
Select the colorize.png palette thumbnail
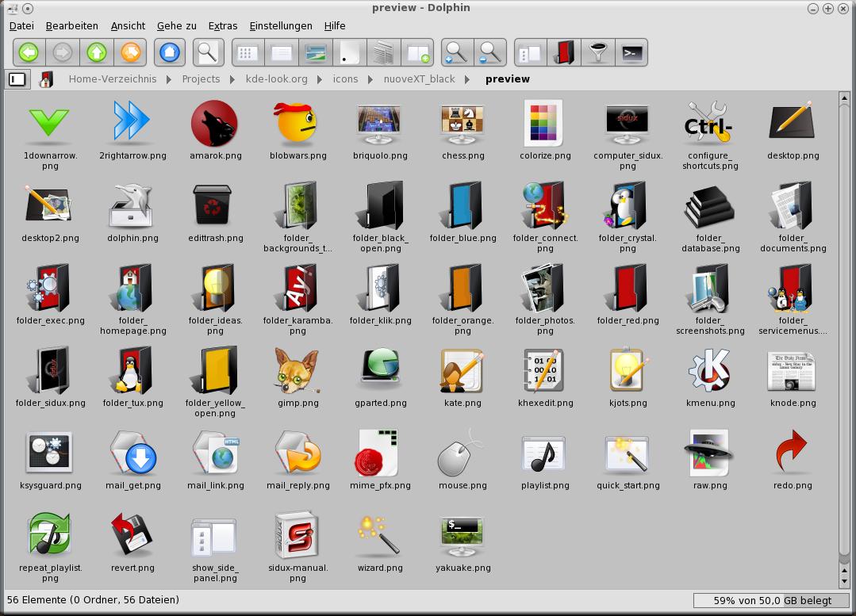pyautogui.click(x=543, y=124)
